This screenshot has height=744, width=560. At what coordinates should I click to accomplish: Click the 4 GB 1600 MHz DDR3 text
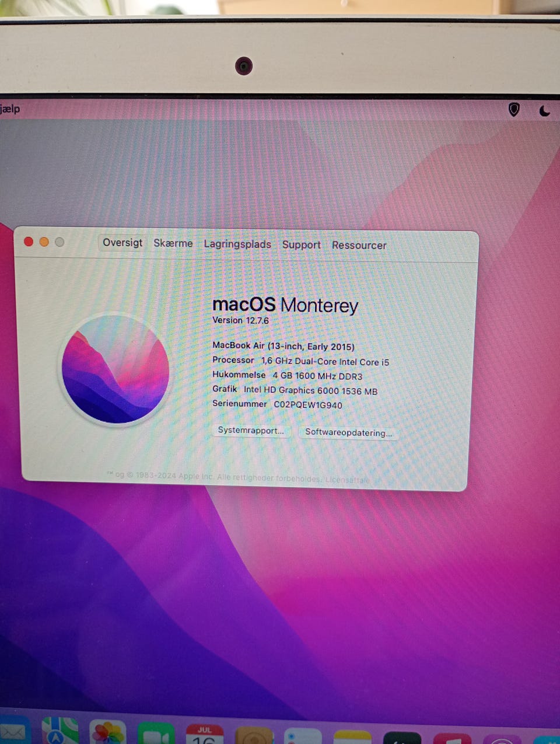317,376
